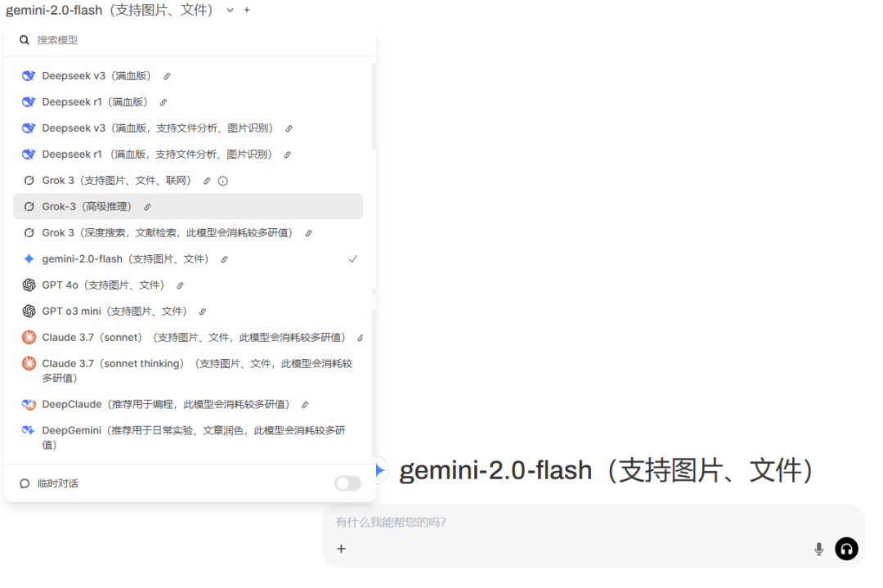The width and height of the screenshot is (883, 588).
Task: Click the model list scrollbar
Action: point(374,105)
